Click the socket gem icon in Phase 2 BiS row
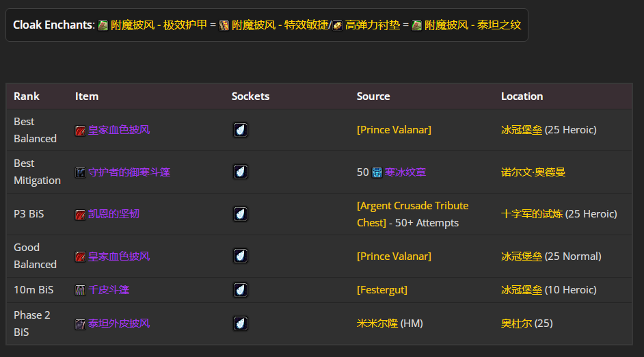This screenshot has height=357, width=644. tap(240, 323)
